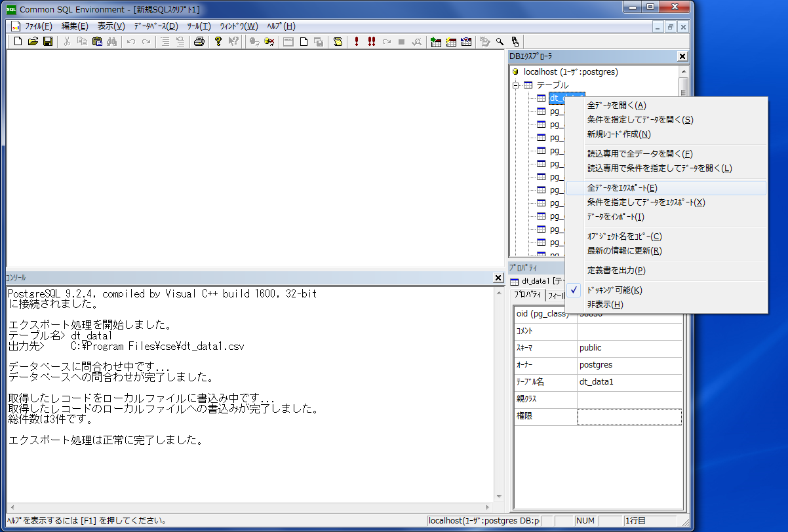This screenshot has height=532, width=788.
Task: Select the localhost (ユーザ:postgres) tree node
Action: pyautogui.click(x=570, y=71)
